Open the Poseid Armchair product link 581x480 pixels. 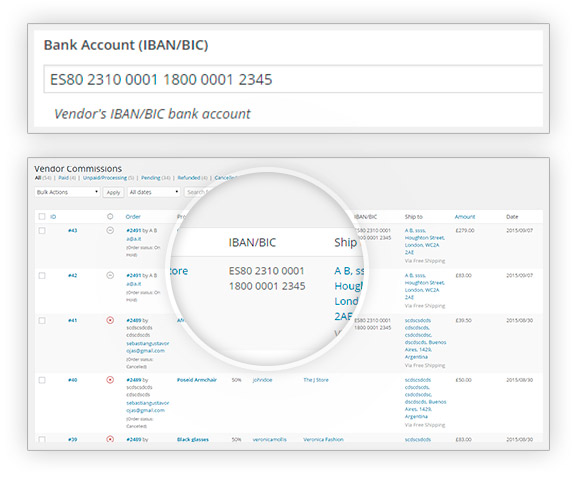coord(197,380)
